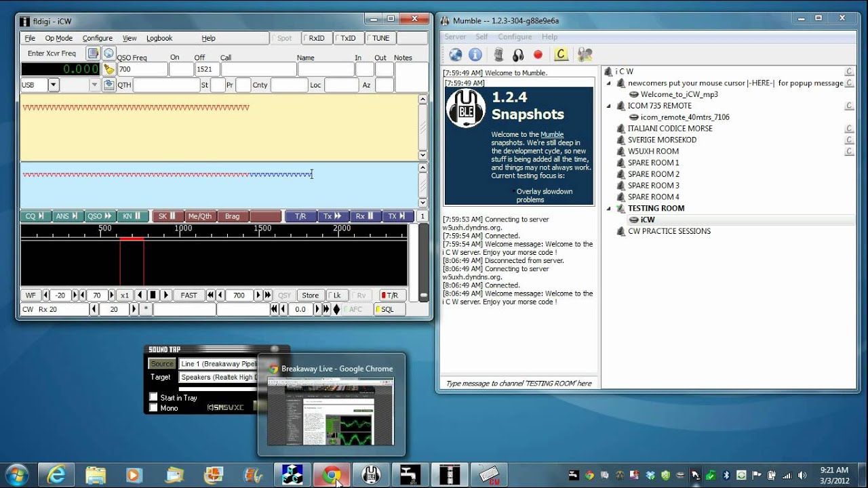Launch Windows Media Player from taskbar
The height and width of the screenshot is (488, 868).
click(135, 475)
